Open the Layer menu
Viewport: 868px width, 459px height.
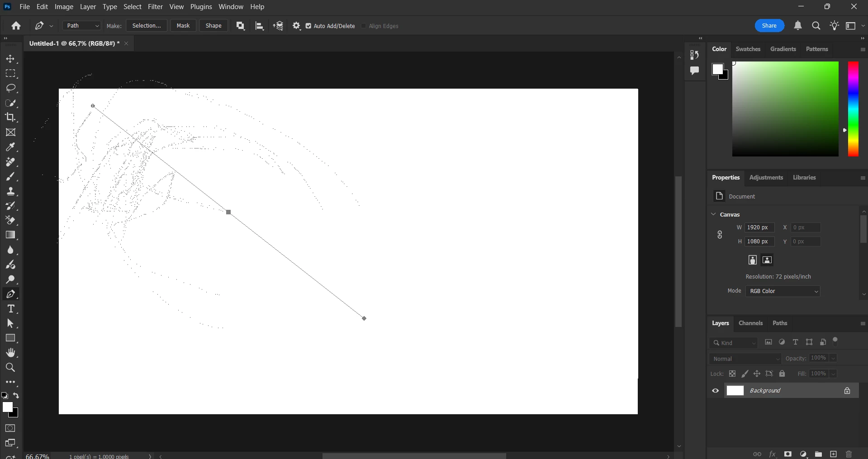[x=88, y=7]
